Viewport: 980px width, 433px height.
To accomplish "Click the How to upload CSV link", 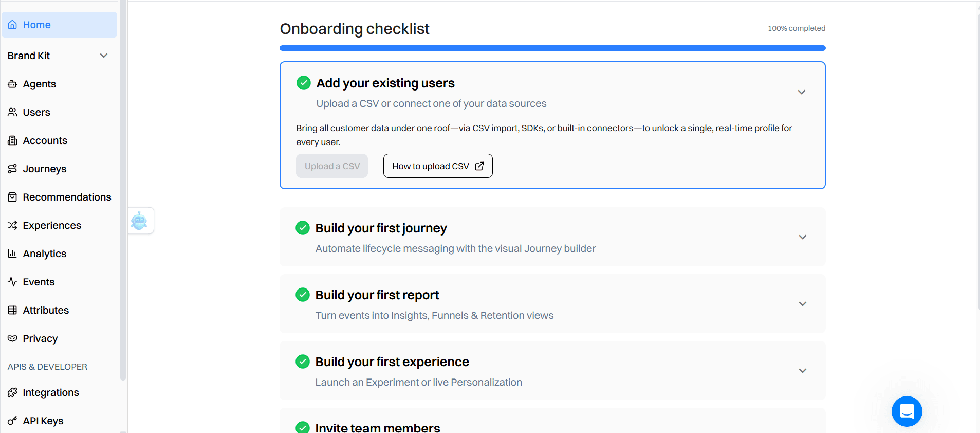I will point(437,166).
